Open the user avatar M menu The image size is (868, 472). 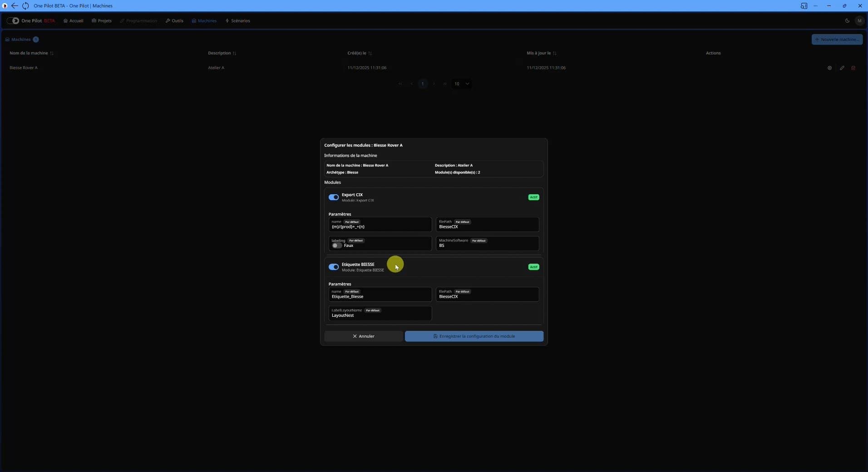859,20
